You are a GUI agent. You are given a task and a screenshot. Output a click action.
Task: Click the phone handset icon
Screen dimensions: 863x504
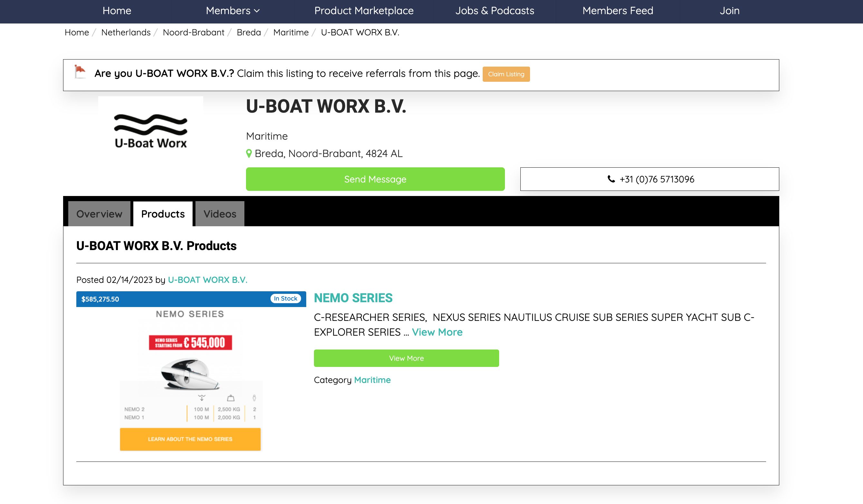point(611,179)
